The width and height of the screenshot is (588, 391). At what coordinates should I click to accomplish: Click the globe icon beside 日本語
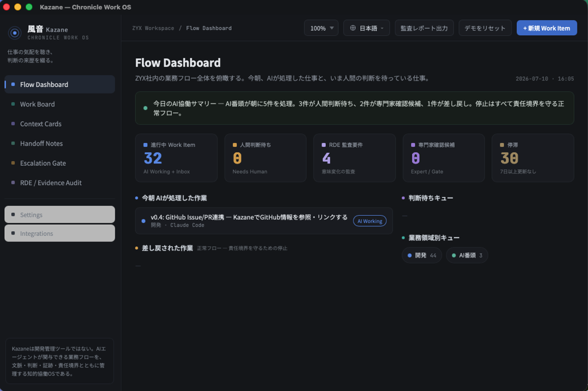[x=353, y=28]
